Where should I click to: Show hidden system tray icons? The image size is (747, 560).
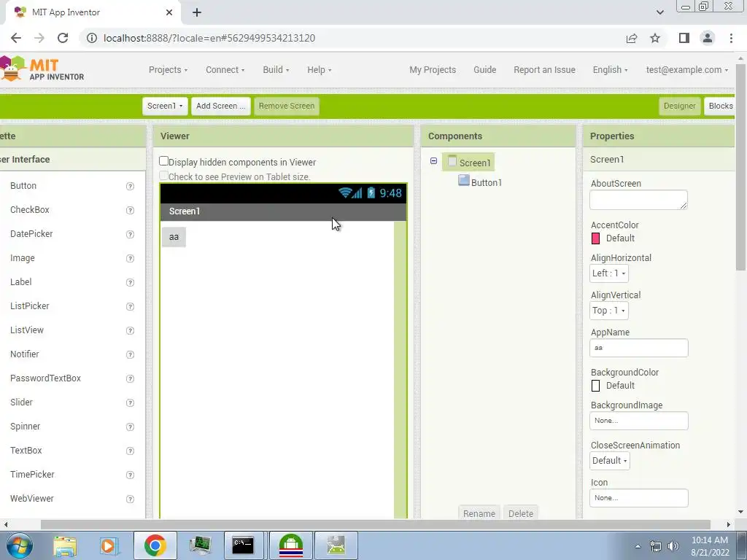coord(638,546)
